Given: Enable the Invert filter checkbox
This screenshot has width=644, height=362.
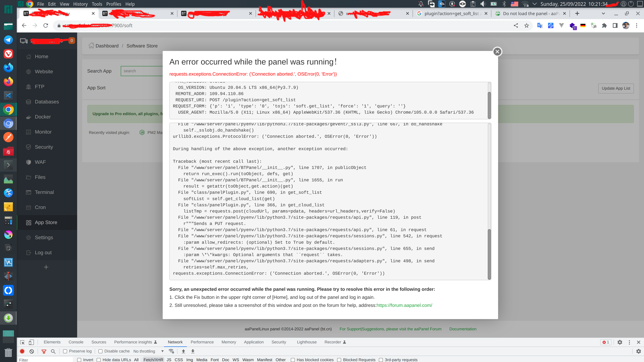Looking at the screenshot, I should tap(79, 360).
